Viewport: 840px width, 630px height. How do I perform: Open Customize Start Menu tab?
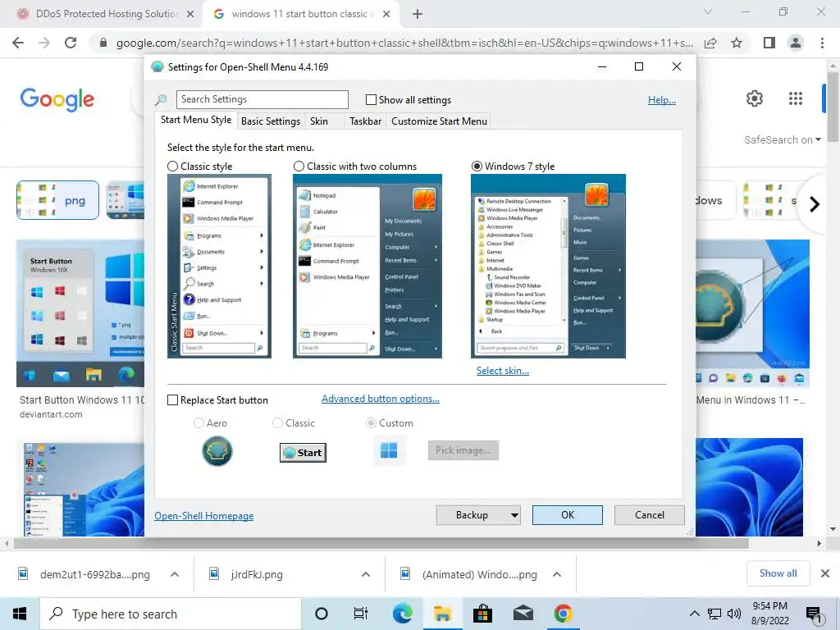(440, 121)
